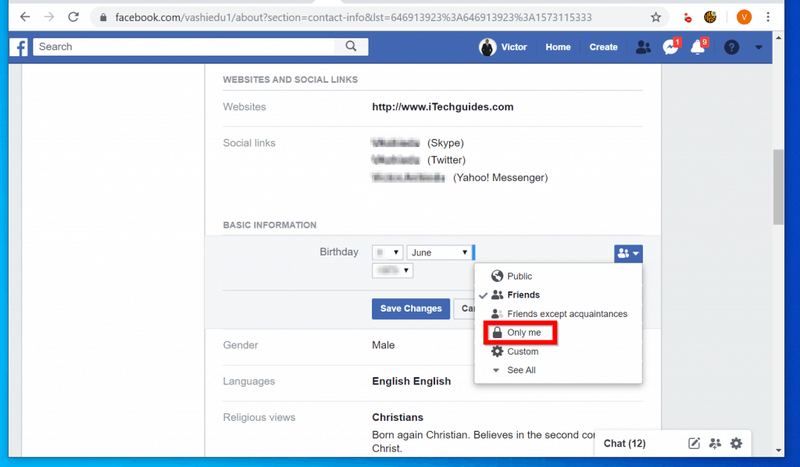Viewport: 800px width, 467px height.
Task: Click the Gender value Male
Action: coord(383,346)
